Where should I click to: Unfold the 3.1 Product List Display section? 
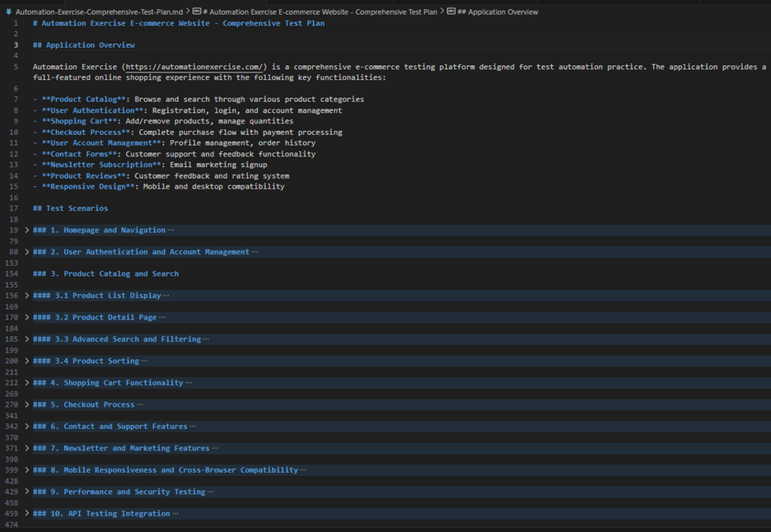pos(27,296)
